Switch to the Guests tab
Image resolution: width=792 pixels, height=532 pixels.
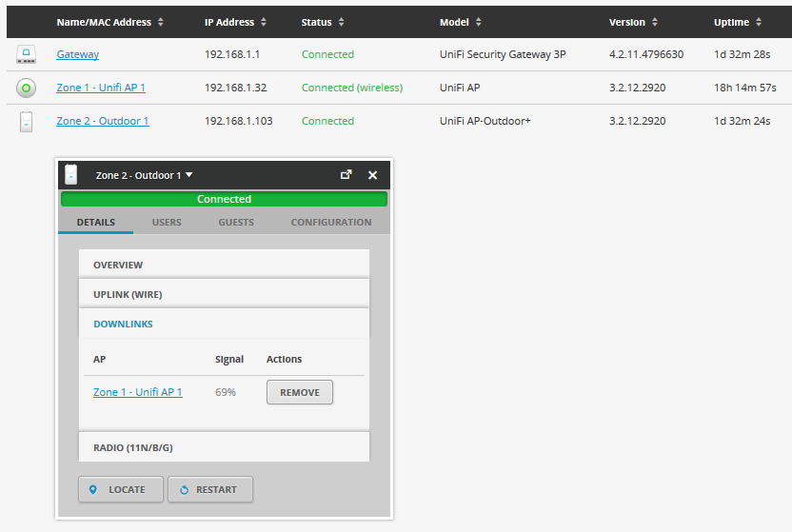click(x=236, y=223)
